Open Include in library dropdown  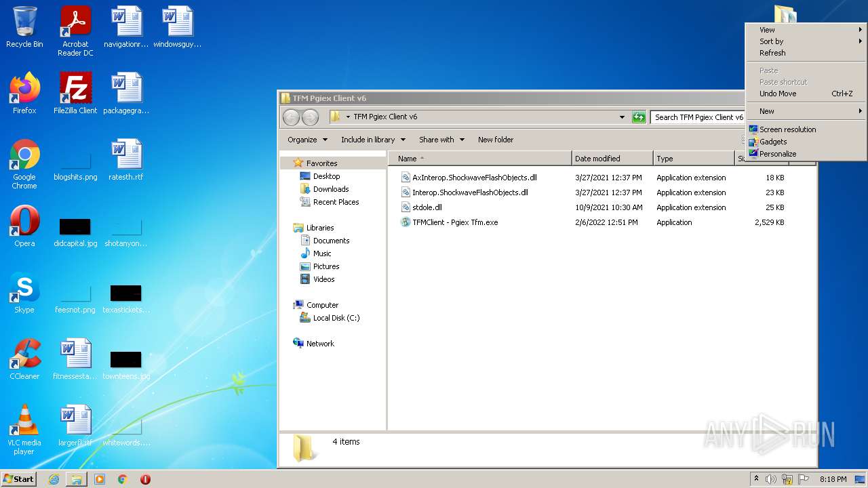click(373, 140)
